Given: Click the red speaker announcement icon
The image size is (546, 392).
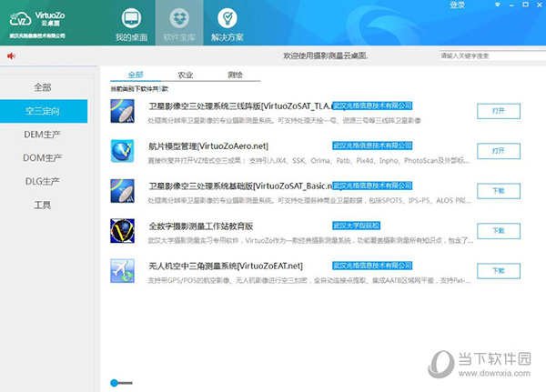Looking at the screenshot, I should (12, 55).
